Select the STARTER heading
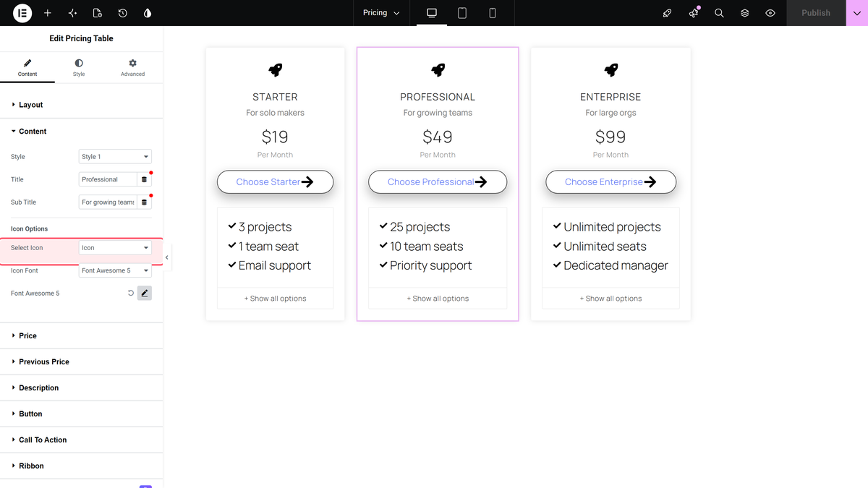Image resolution: width=868 pixels, height=488 pixels. coord(275,97)
